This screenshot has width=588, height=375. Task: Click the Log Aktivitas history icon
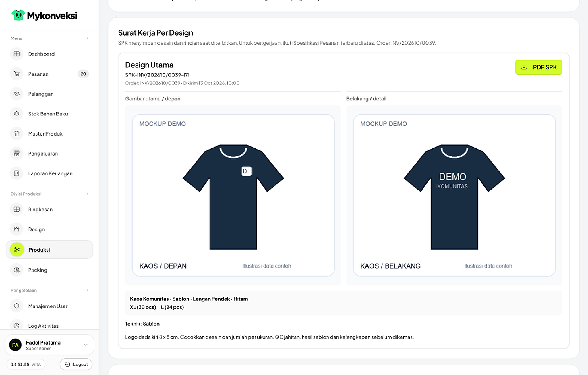tap(17, 326)
